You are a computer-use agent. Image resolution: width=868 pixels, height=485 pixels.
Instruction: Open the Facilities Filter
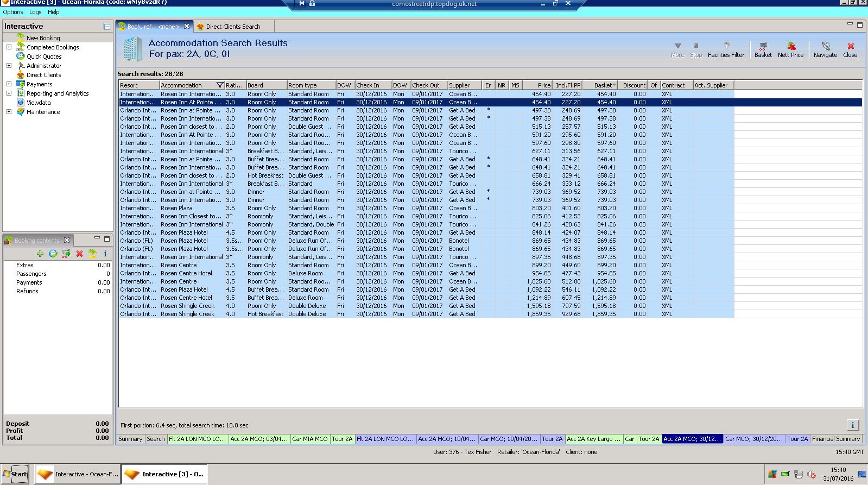pos(726,49)
